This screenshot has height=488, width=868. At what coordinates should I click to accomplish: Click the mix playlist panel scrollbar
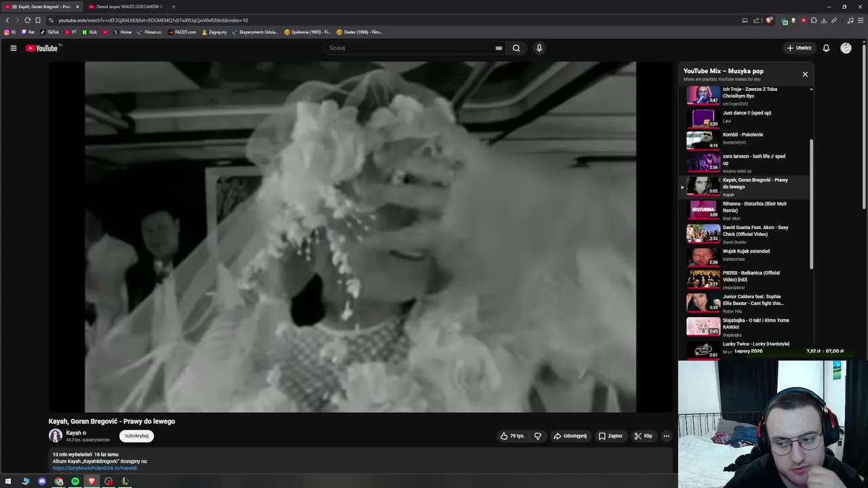tap(811, 205)
